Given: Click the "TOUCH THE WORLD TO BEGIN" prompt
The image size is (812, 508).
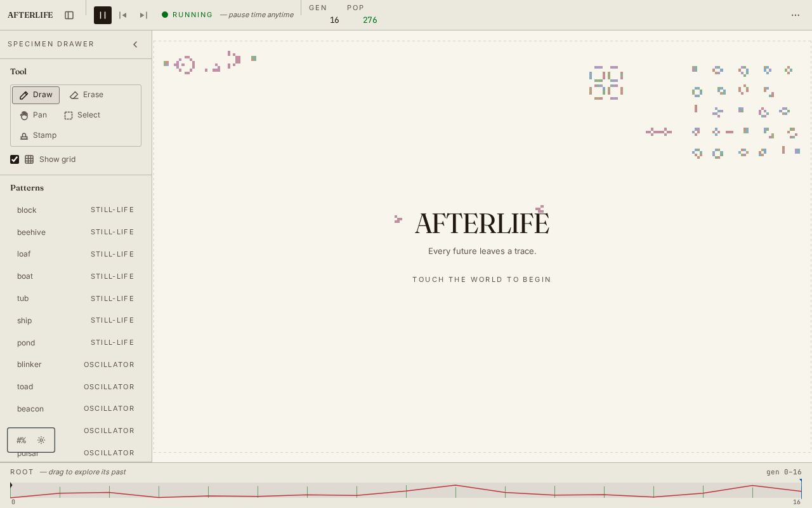Looking at the screenshot, I should 482,279.
